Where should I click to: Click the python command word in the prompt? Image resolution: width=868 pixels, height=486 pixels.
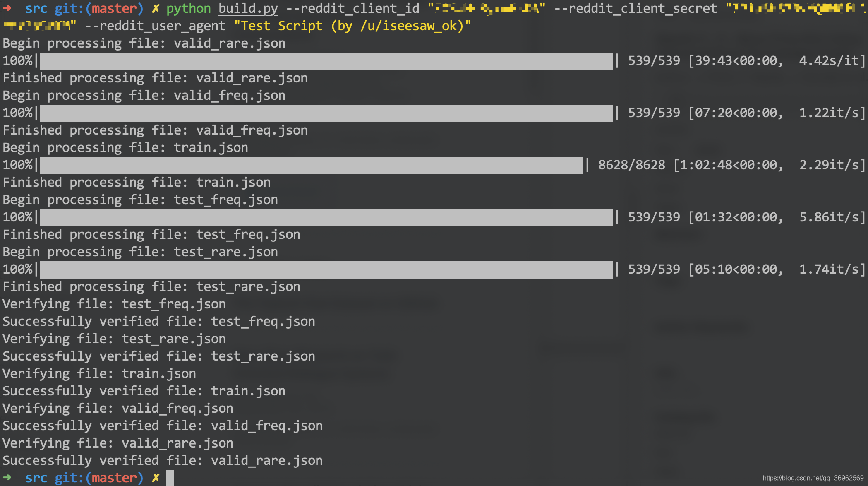coord(188,8)
